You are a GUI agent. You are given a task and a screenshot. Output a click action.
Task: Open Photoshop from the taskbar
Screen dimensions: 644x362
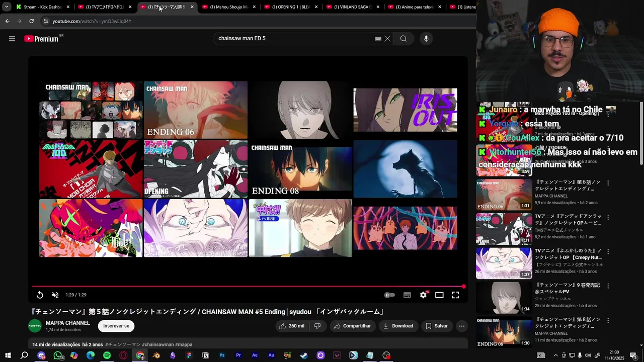click(222, 355)
